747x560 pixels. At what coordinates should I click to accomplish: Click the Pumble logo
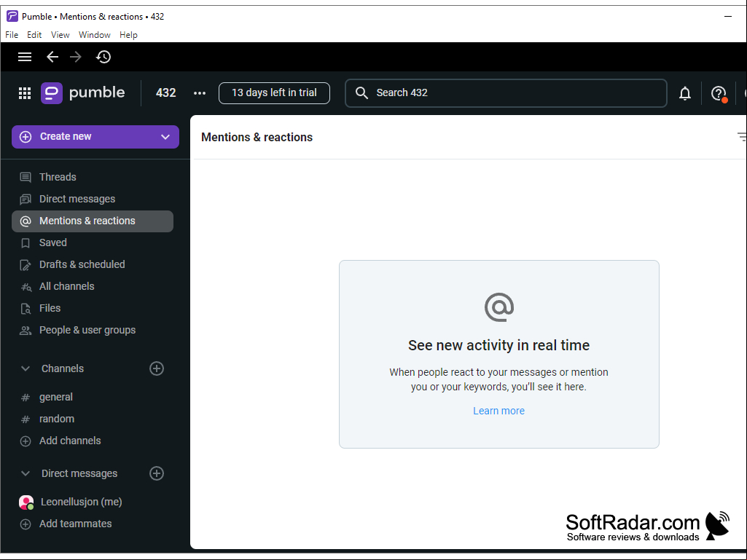pos(83,93)
